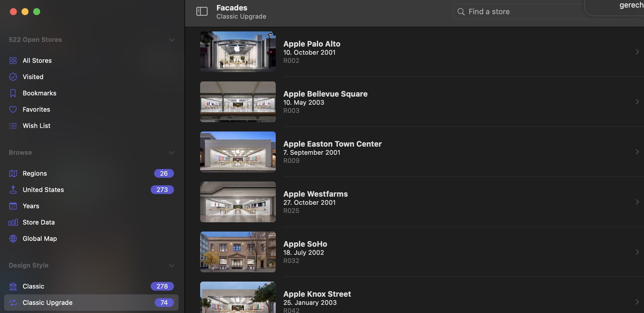The height and width of the screenshot is (313, 644).
Task: Open the Apple Palo Alto facade thumbnail
Action: [x=238, y=52]
